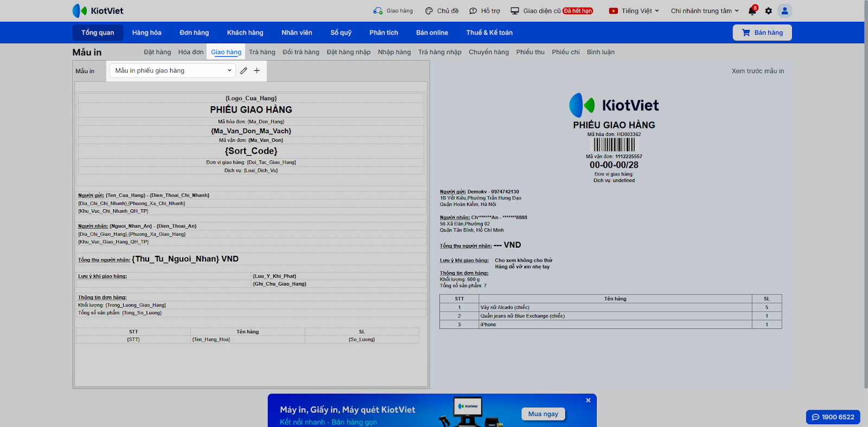
Task: Open Khách hàng menu
Action: pos(245,33)
